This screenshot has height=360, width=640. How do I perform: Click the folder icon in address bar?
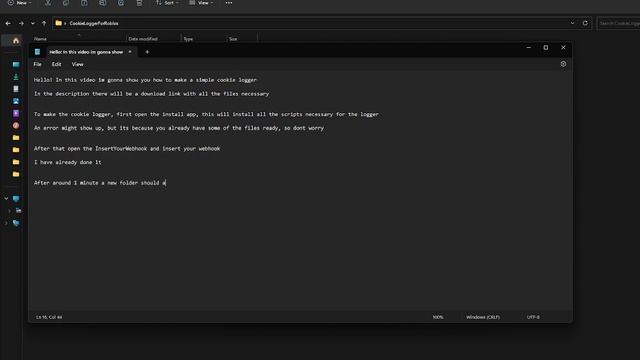[x=59, y=23]
